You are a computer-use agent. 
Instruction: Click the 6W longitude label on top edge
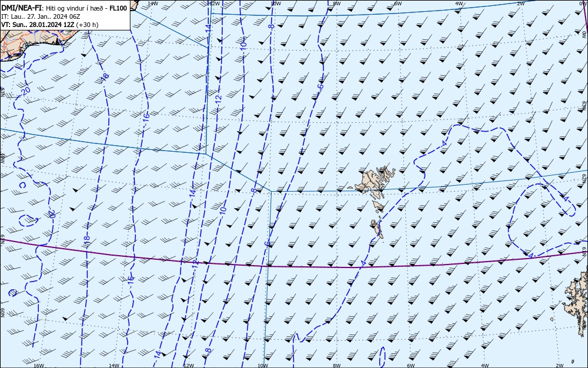(x=398, y=3)
